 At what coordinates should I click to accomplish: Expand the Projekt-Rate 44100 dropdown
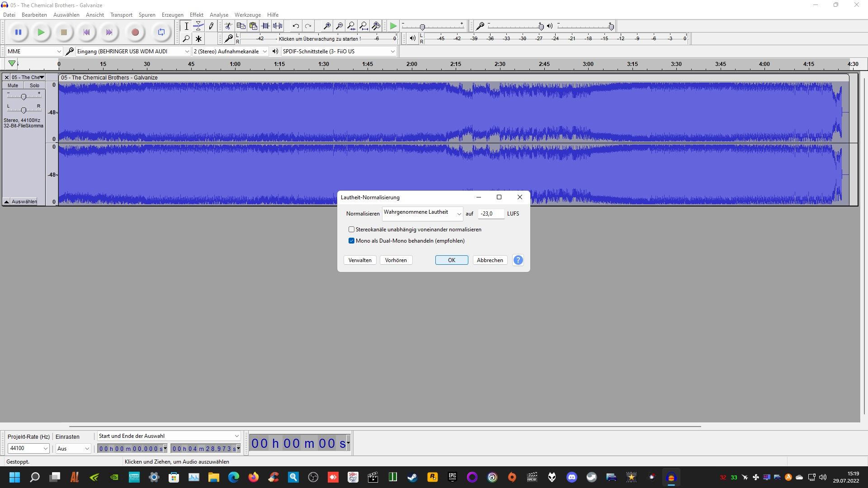28,448
